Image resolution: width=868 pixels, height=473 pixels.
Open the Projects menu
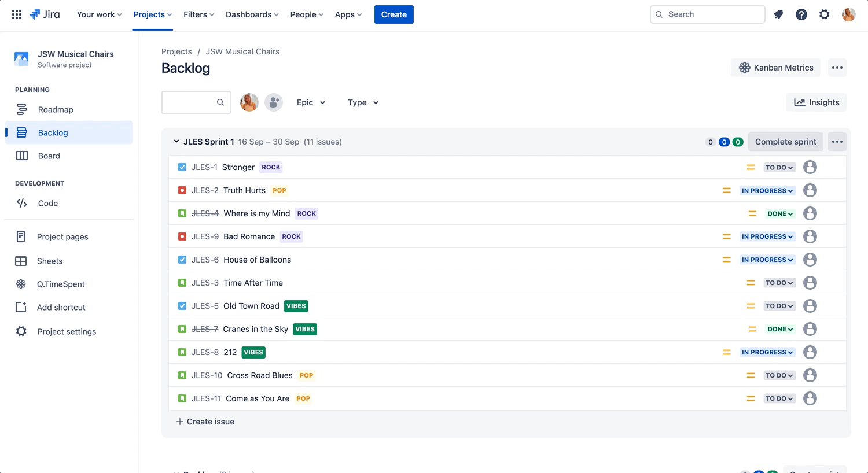click(x=152, y=14)
